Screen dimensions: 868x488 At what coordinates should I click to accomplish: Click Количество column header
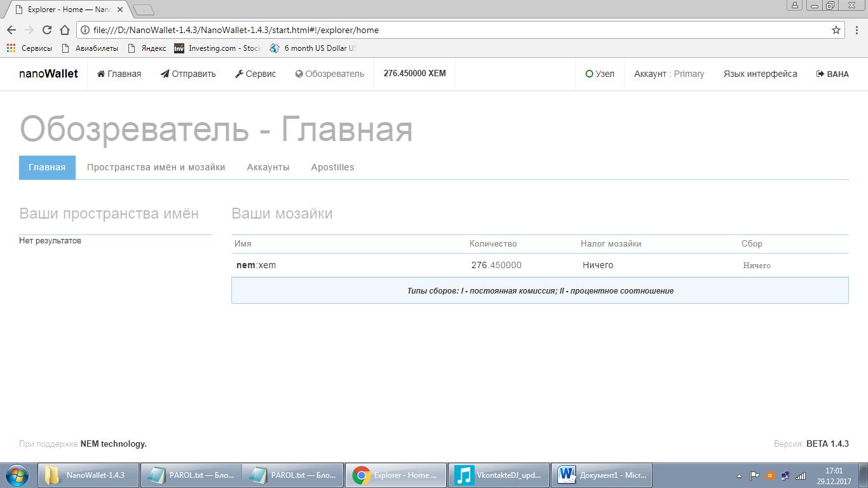(x=493, y=244)
